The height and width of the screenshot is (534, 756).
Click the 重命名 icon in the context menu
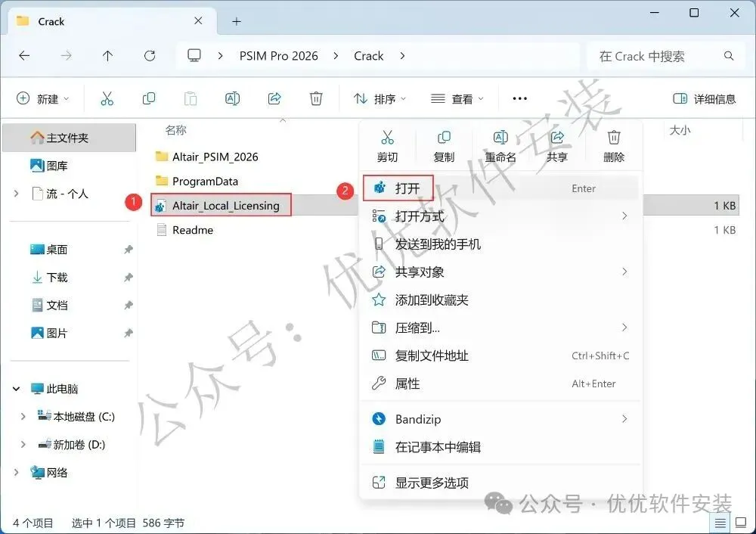click(x=500, y=138)
